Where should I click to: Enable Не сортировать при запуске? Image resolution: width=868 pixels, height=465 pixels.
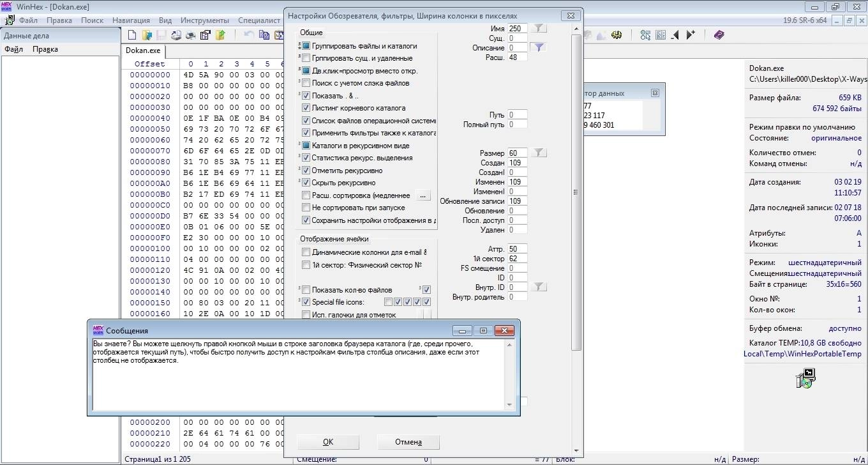point(306,208)
